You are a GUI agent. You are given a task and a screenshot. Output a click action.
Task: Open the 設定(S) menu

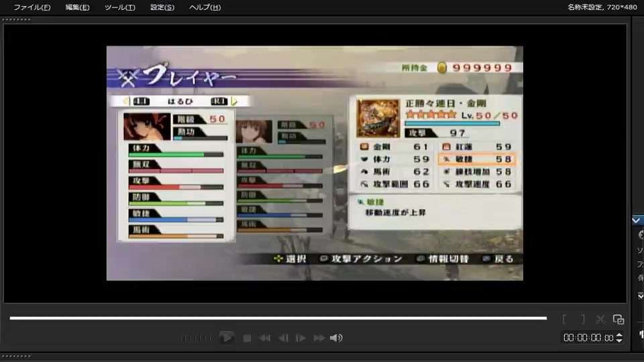pyautogui.click(x=162, y=7)
